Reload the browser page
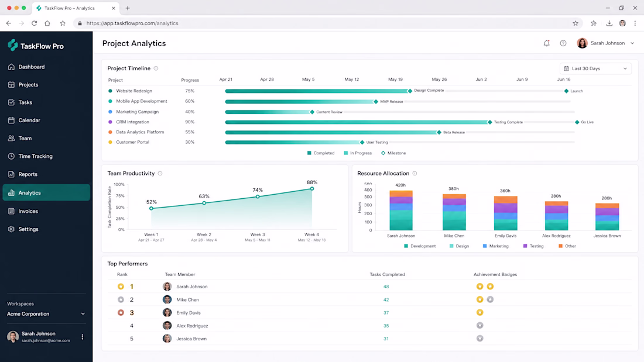 click(x=35, y=23)
